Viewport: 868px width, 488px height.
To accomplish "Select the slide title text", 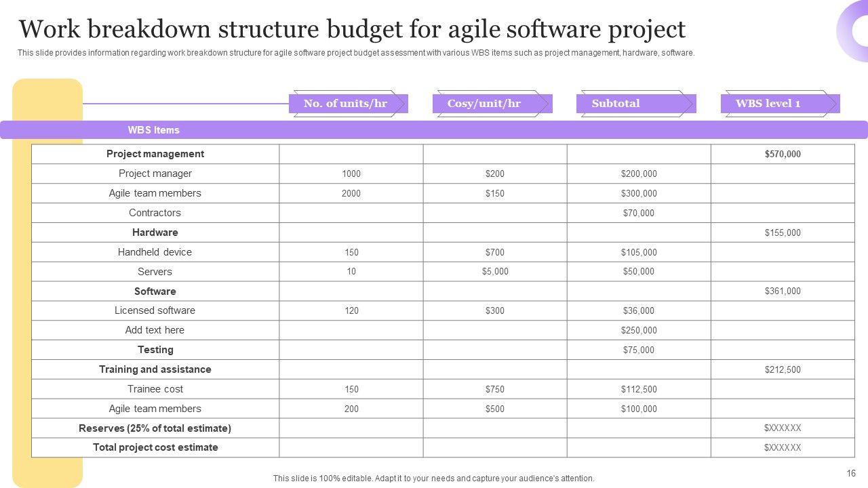I will [x=352, y=30].
